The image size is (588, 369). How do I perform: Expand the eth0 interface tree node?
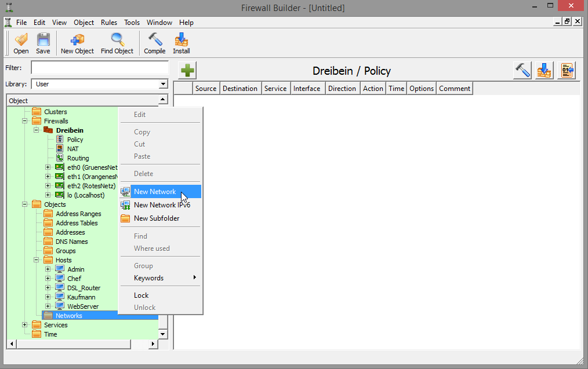point(48,167)
